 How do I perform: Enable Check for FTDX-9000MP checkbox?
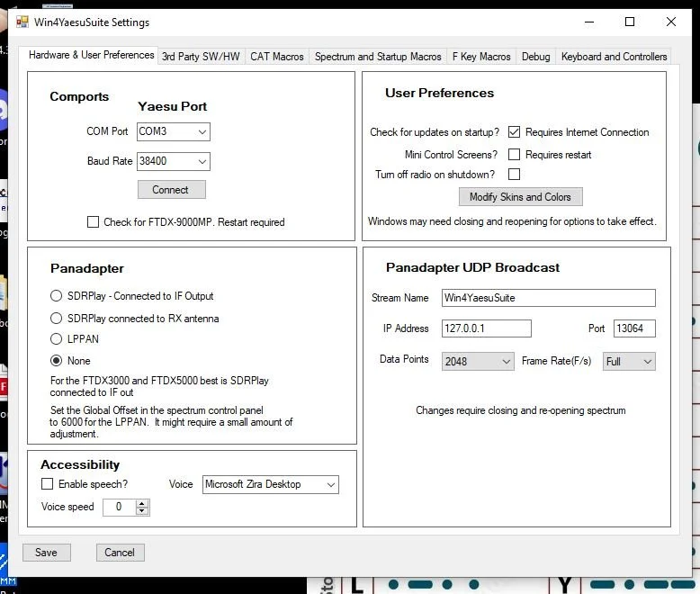(x=93, y=222)
